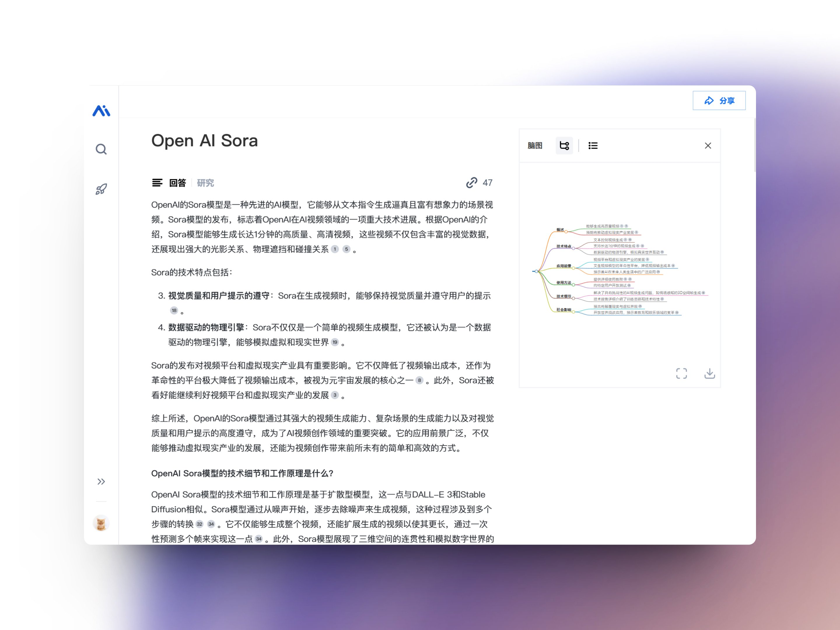Viewport: 840px width, 630px height.
Task: Open the rocket icon in sidebar
Action: pos(101,189)
